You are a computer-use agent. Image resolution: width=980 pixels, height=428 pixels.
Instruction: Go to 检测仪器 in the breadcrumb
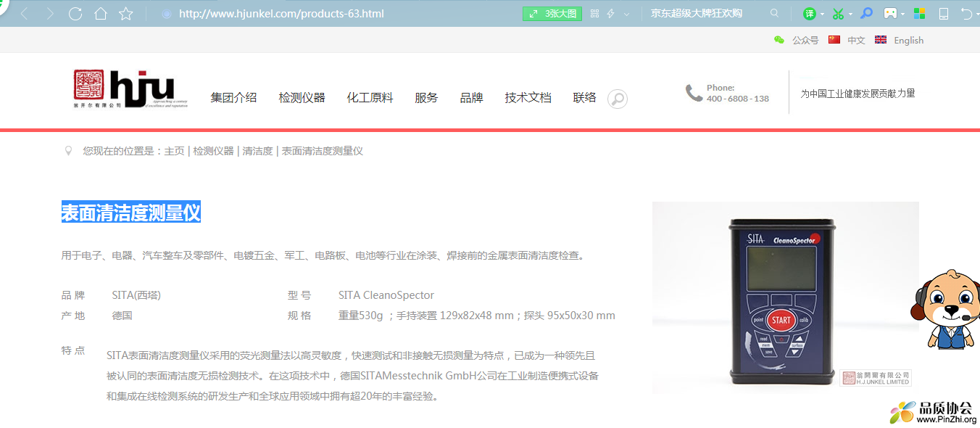tap(213, 151)
